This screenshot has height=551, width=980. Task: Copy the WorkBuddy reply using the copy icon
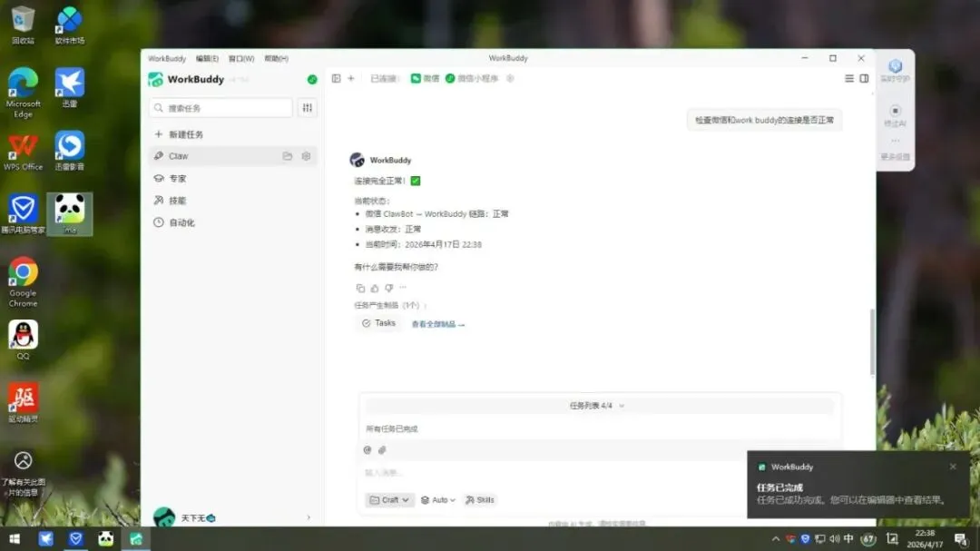(x=360, y=289)
